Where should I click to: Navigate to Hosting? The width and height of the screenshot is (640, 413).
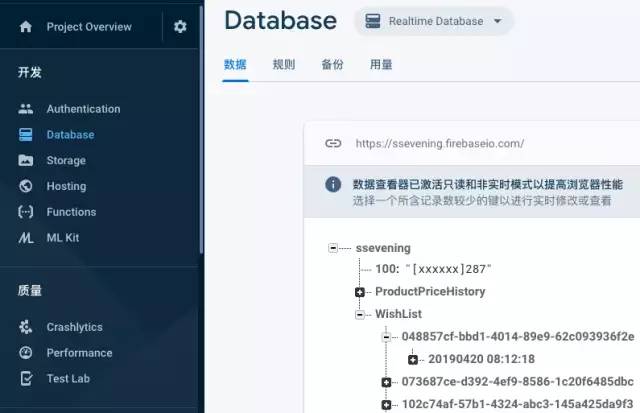click(x=66, y=186)
